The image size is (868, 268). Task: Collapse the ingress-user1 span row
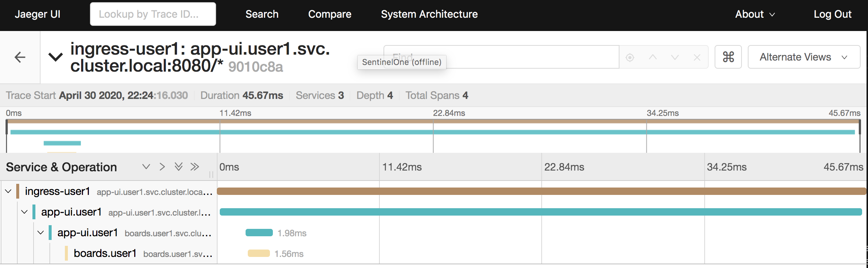coord(8,191)
